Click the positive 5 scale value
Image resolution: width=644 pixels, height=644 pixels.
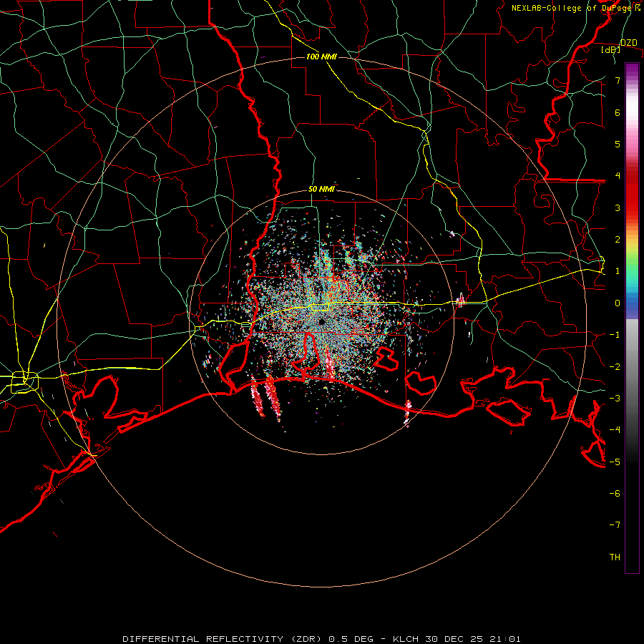(618, 144)
